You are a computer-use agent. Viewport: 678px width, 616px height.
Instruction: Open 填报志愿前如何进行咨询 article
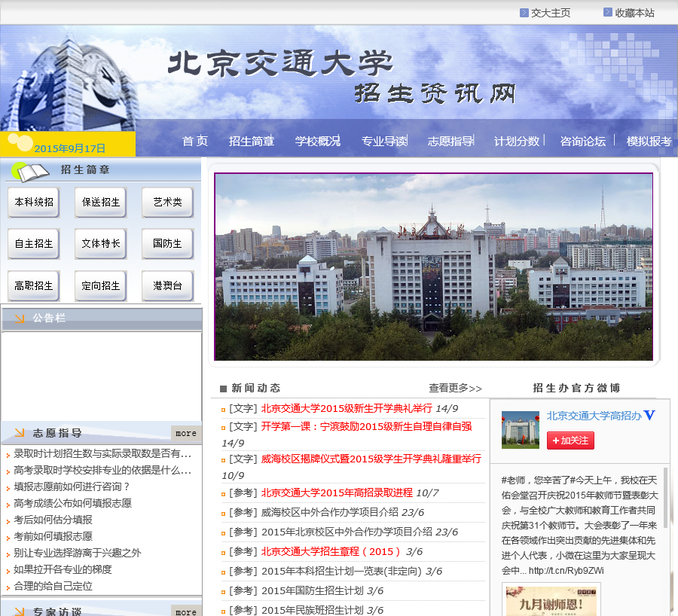[72, 486]
